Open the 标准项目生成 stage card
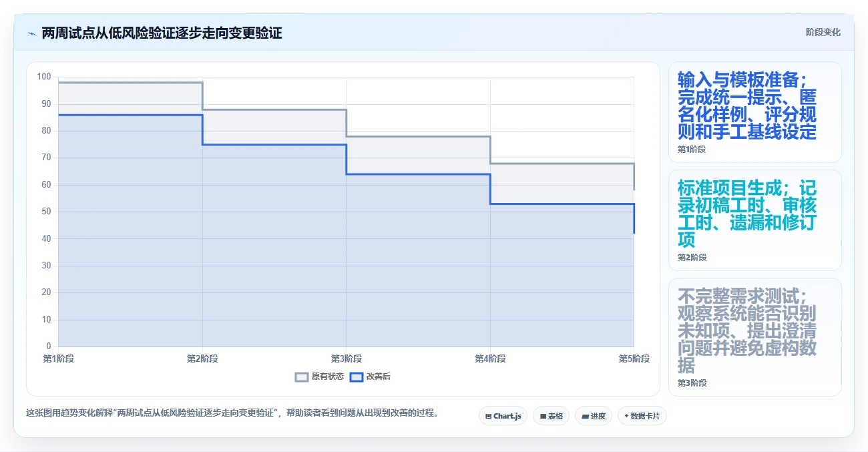The image size is (868, 452). [755, 220]
